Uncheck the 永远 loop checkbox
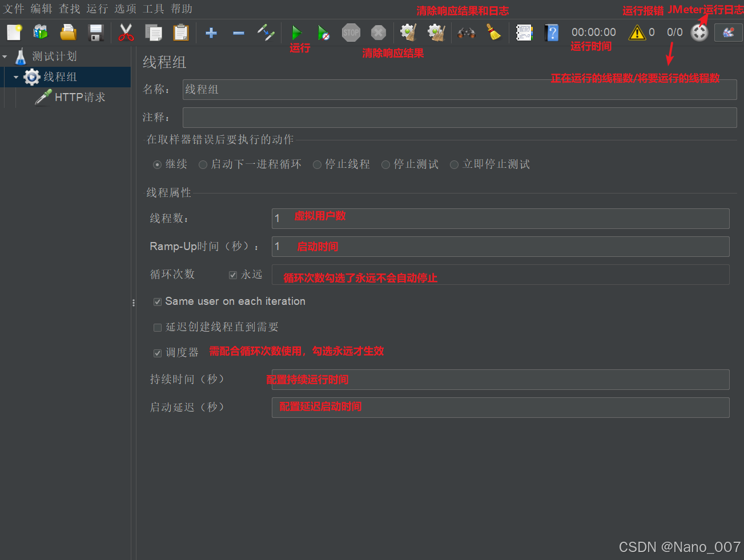Screen dimensions: 744x560 (x=233, y=275)
